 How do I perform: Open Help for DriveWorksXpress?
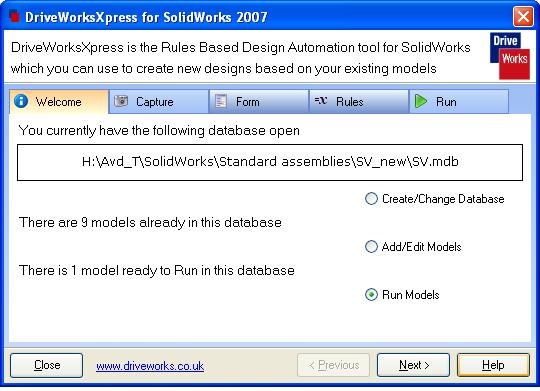493,365
